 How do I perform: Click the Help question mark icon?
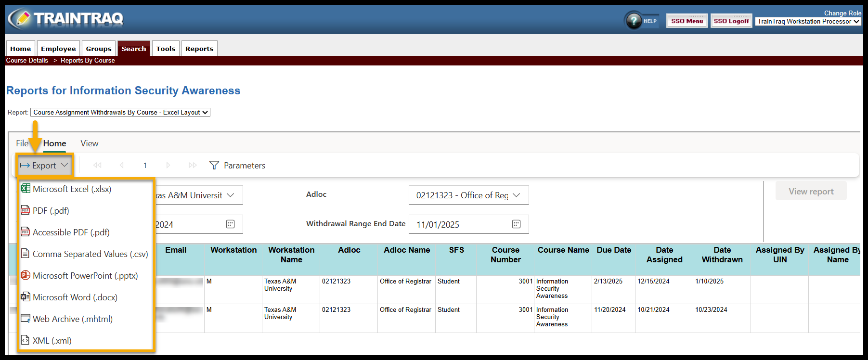634,21
